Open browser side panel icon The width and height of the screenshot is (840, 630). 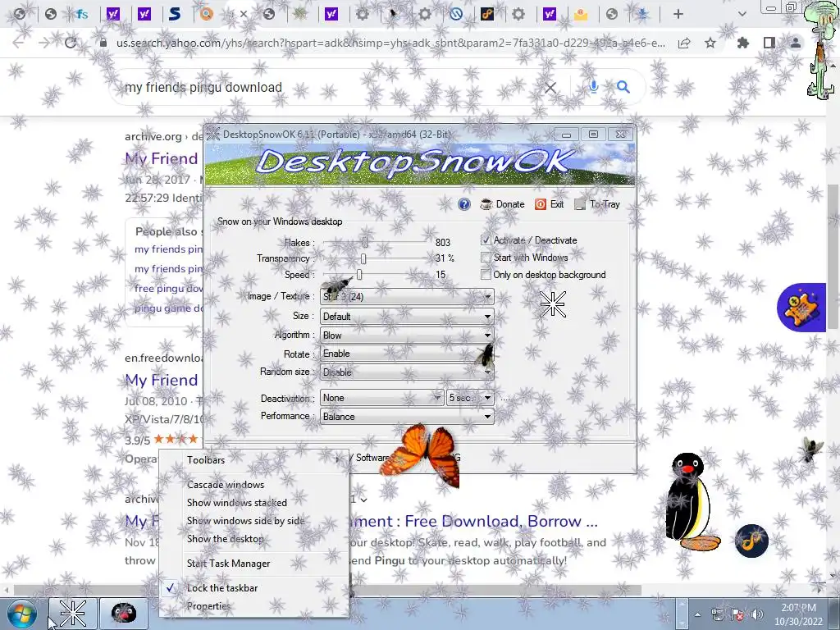(769, 43)
